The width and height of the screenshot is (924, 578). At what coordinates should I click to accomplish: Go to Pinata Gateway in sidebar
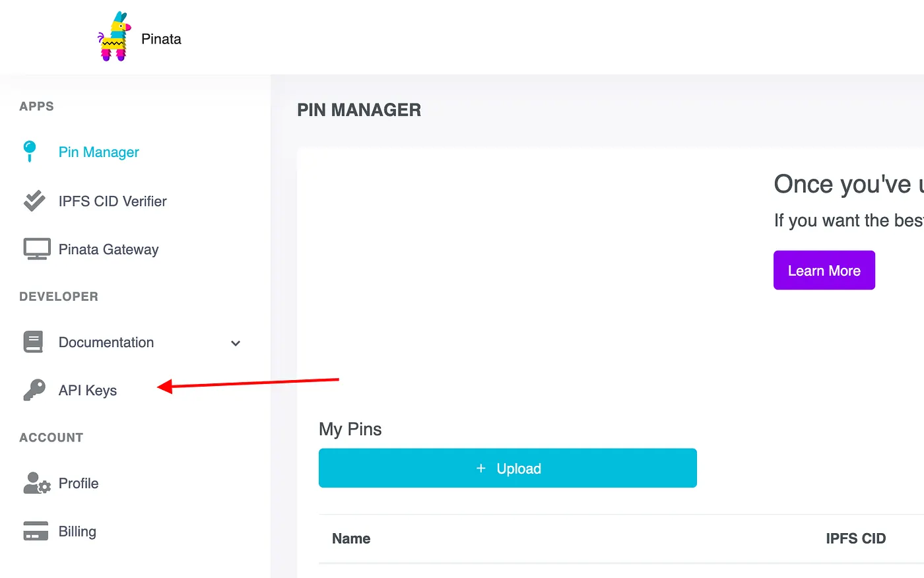pyautogui.click(x=108, y=249)
